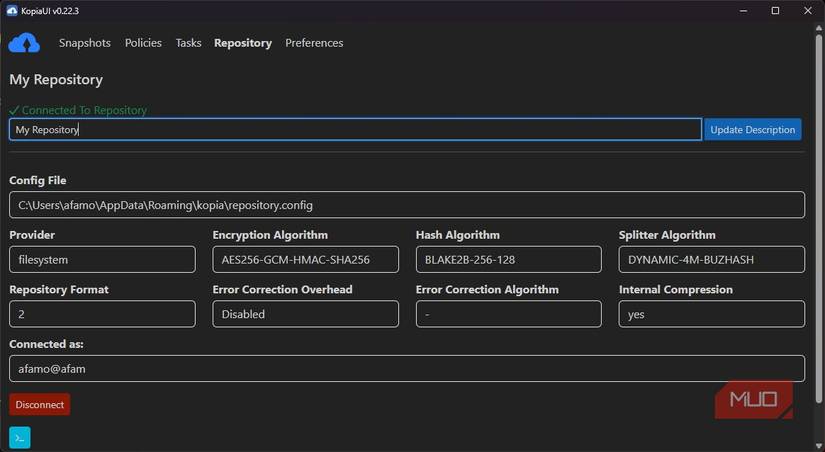Go to the Tasks tab
The image size is (825, 452).
point(188,43)
